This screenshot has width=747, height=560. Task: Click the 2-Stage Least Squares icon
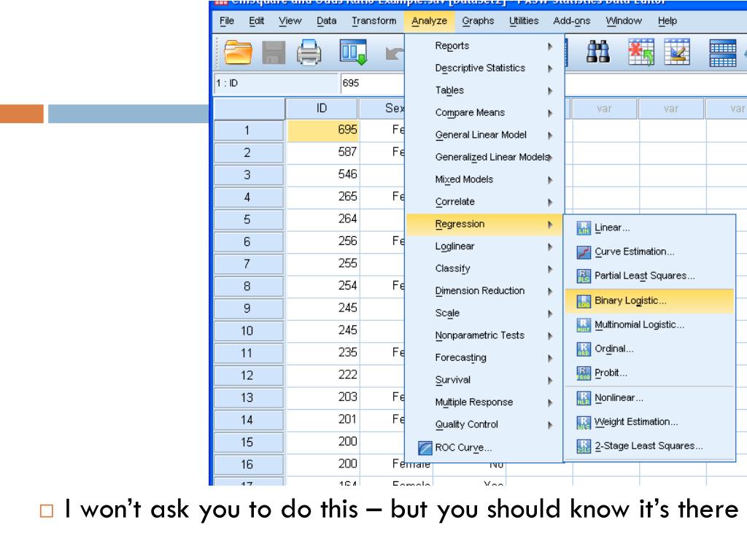584,446
